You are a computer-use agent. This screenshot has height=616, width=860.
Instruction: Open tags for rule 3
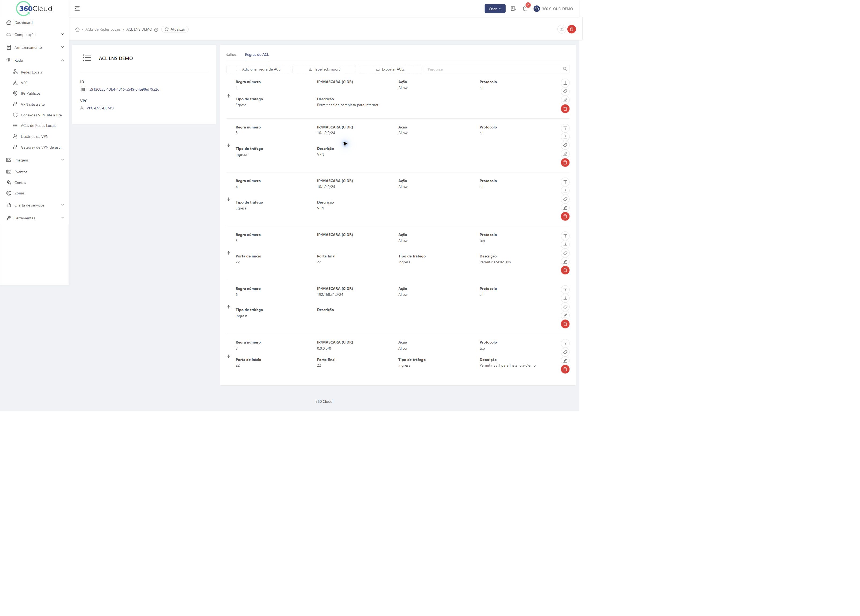[x=565, y=145]
